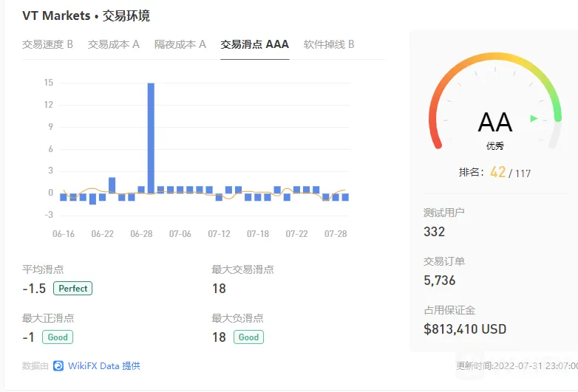Screen dimensions: 578x392
Task: Click the 07-12 date axis label
Action: [x=219, y=234]
